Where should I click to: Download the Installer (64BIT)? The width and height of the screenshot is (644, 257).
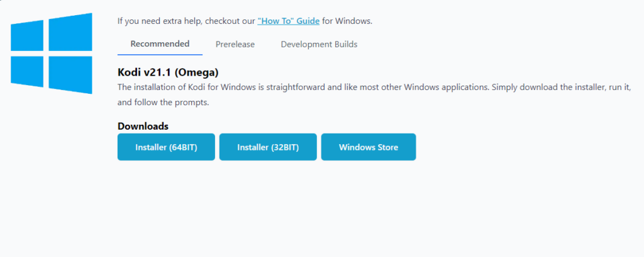[166, 147]
